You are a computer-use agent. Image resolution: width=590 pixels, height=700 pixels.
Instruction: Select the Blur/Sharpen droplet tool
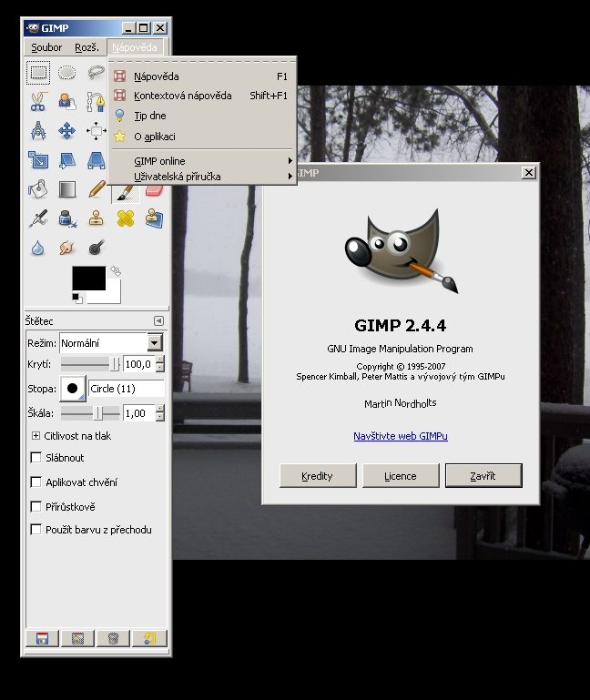tap(38, 248)
